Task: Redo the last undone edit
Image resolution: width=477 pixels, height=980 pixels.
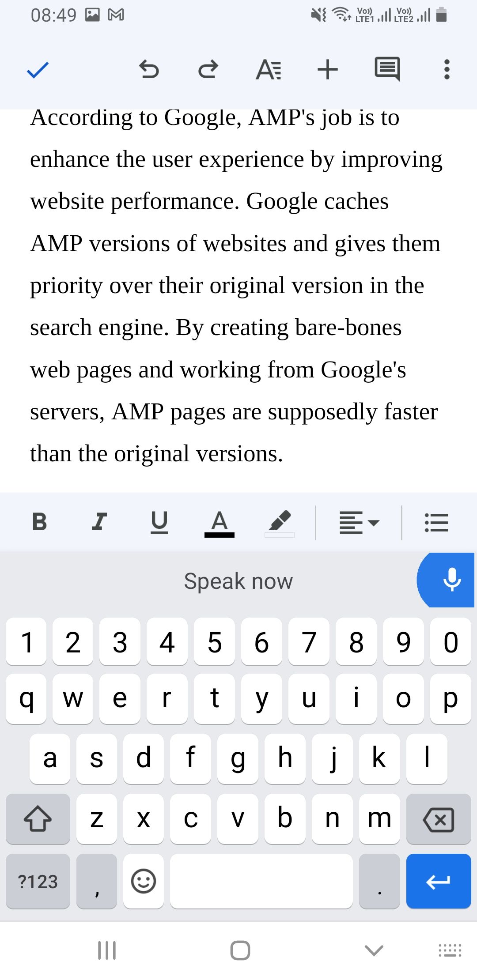Action: [x=208, y=69]
